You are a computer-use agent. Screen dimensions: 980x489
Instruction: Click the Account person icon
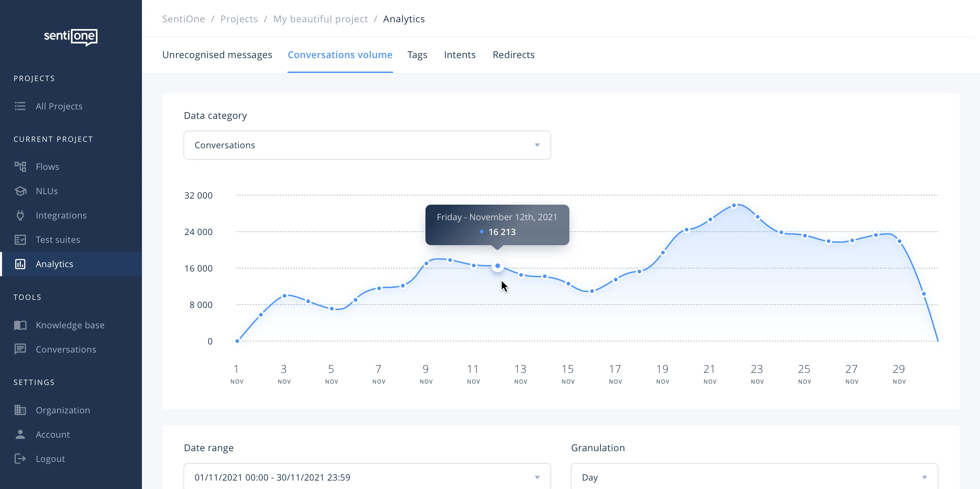(20, 434)
